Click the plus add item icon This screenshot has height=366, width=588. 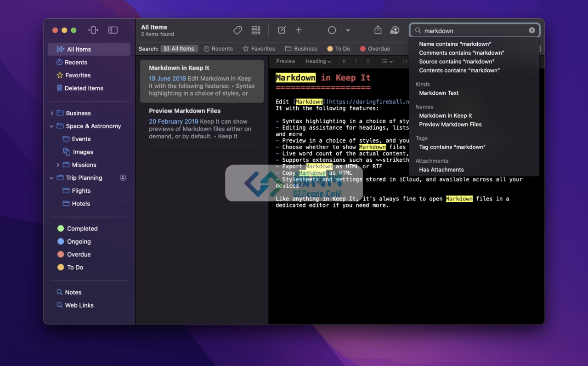pyautogui.click(x=299, y=30)
